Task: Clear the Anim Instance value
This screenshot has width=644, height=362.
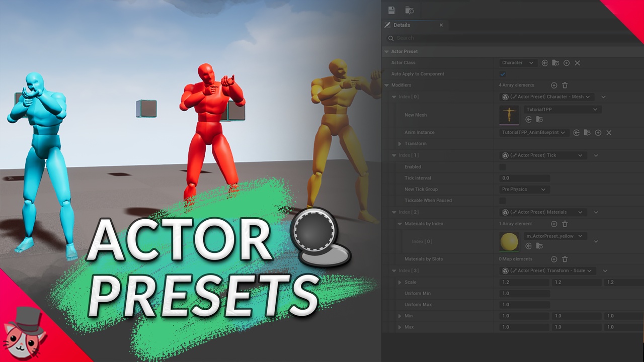Action: [609, 133]
